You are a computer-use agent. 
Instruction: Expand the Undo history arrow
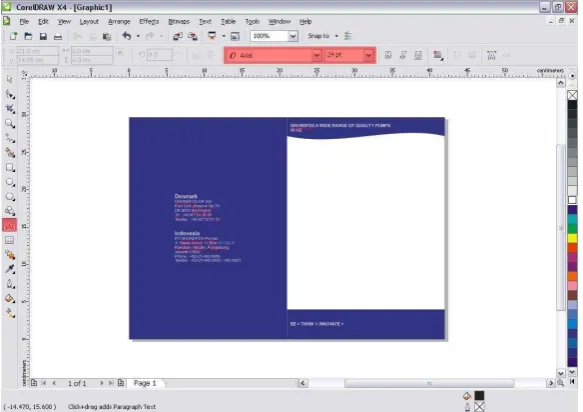(138, 36)
